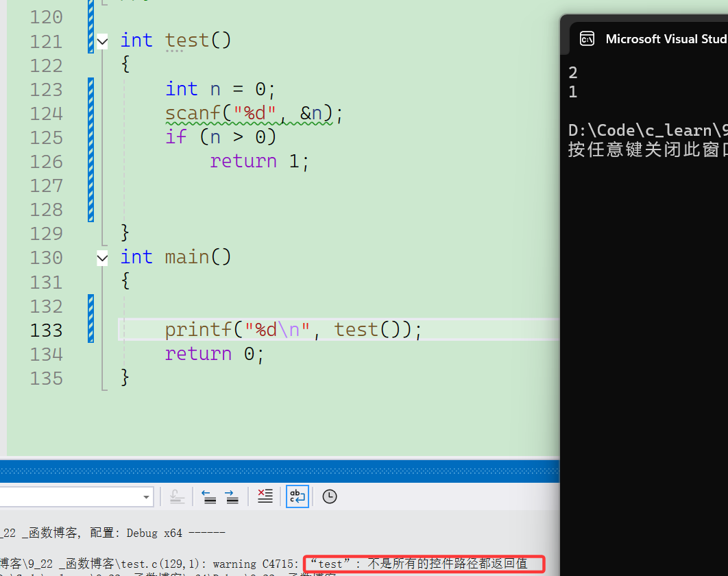Click line number 129 in the gutter
The image size is (728, 576).
46,234
